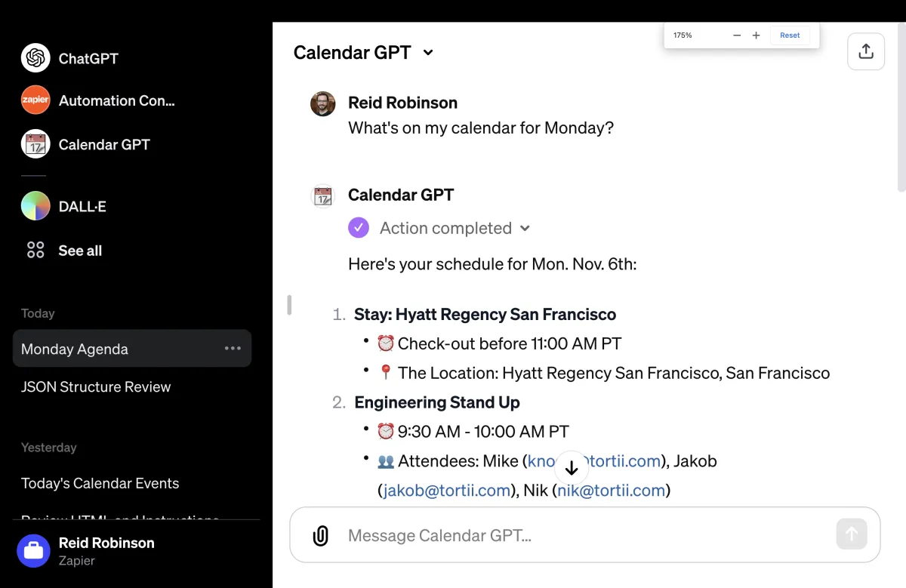Open Today's Calendar Events conversation
This screenshot has height=588, width=906.
(100, 484)
